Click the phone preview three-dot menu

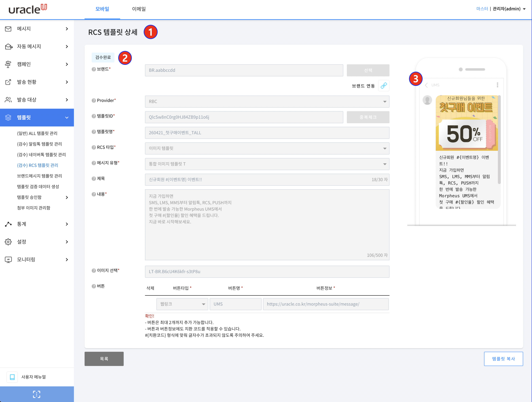click(497, 85)
